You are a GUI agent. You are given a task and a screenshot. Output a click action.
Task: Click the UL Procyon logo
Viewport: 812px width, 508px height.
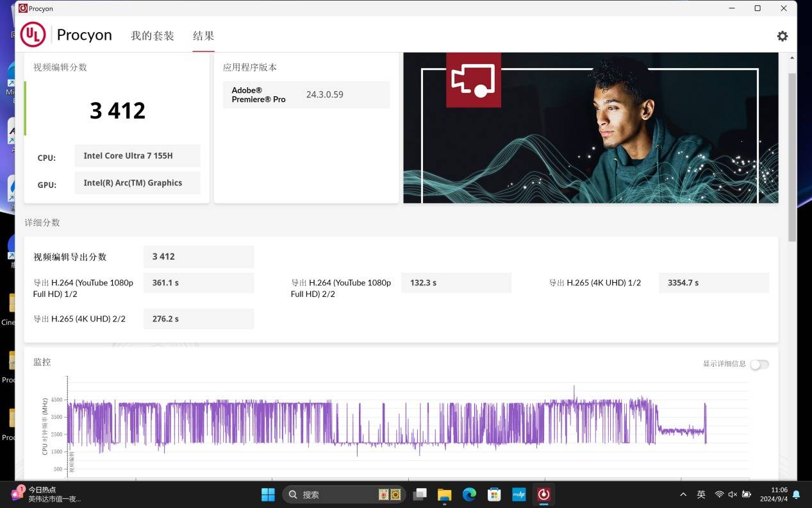pos(33,35)
